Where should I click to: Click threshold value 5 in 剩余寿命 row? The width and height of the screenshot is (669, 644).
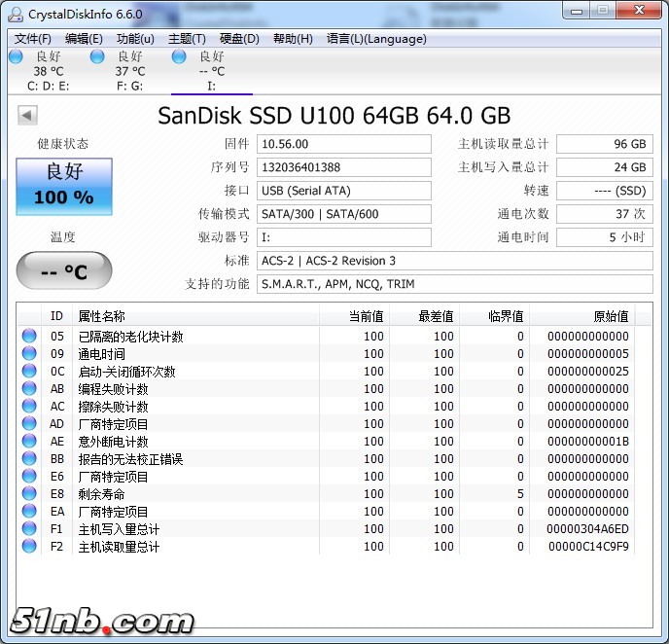pyautogui.click(x=520, y=493)
